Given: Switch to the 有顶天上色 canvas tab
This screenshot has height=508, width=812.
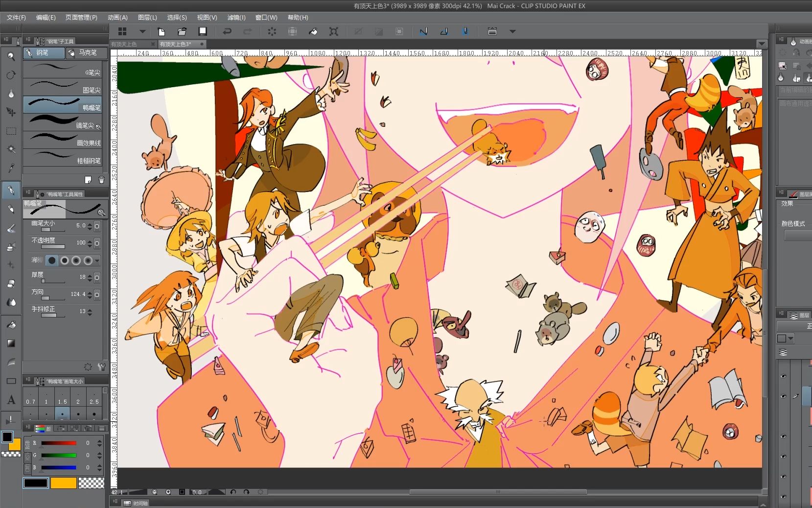Looking at the screenshot, I should coord(133,44).
